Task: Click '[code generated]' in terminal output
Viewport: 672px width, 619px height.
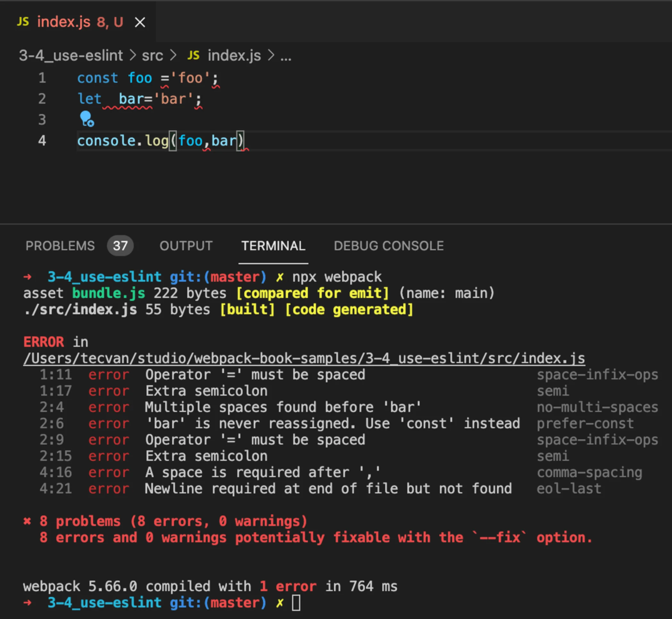Action: coord(349,309)
